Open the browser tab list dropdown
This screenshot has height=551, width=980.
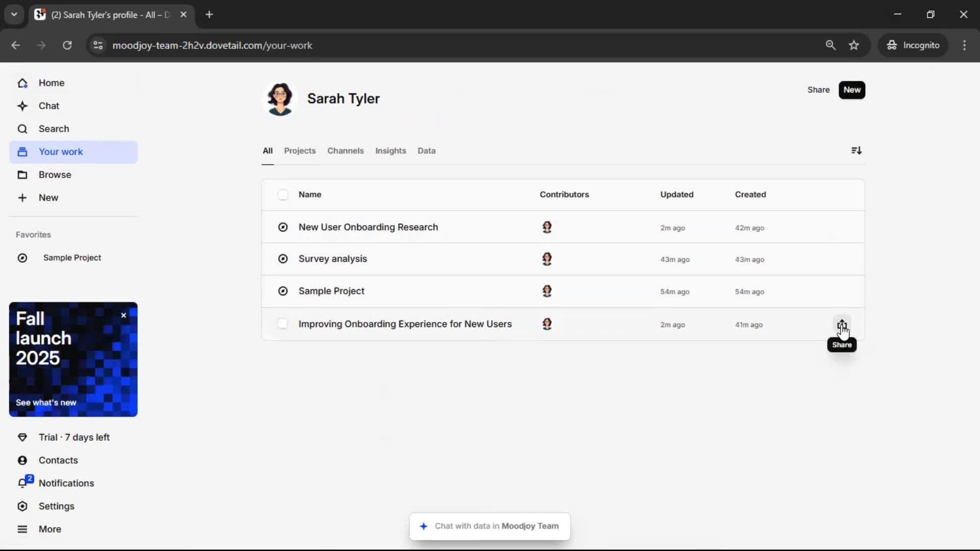click(x=14, y=14)
